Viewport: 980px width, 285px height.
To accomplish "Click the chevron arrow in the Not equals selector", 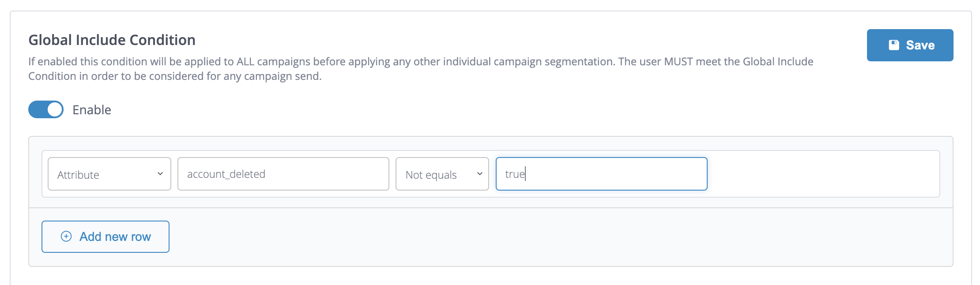I will 479,174.
